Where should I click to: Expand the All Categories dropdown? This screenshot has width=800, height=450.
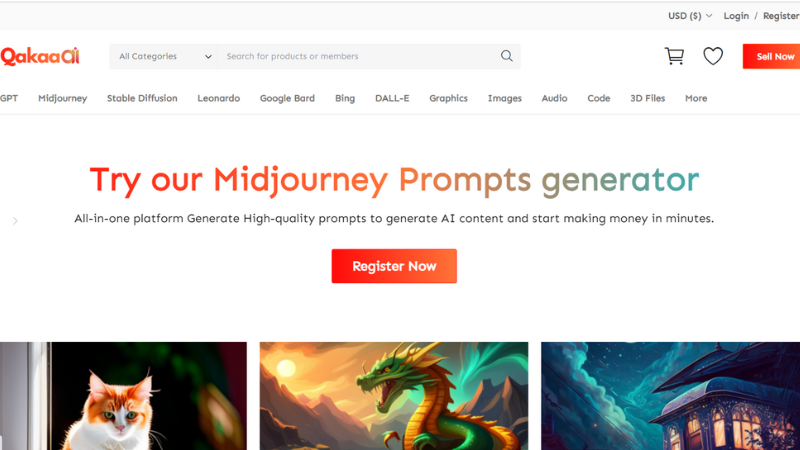164,56
